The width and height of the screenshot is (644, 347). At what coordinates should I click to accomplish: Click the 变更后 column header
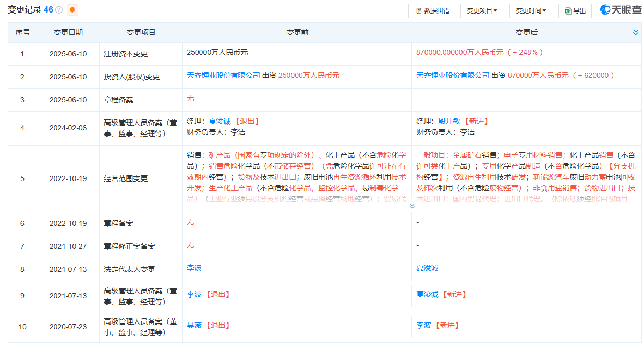pos(527,32)
